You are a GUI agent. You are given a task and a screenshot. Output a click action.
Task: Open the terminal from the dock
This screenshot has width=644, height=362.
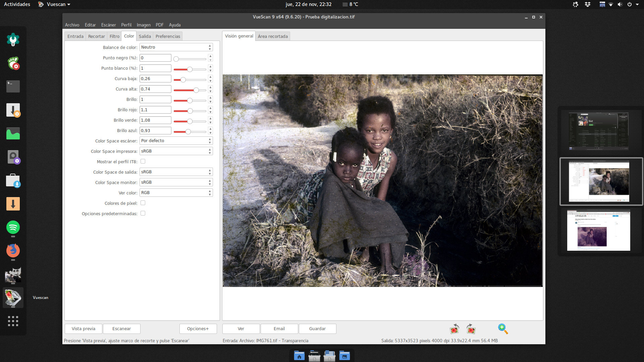coord(13,86)
